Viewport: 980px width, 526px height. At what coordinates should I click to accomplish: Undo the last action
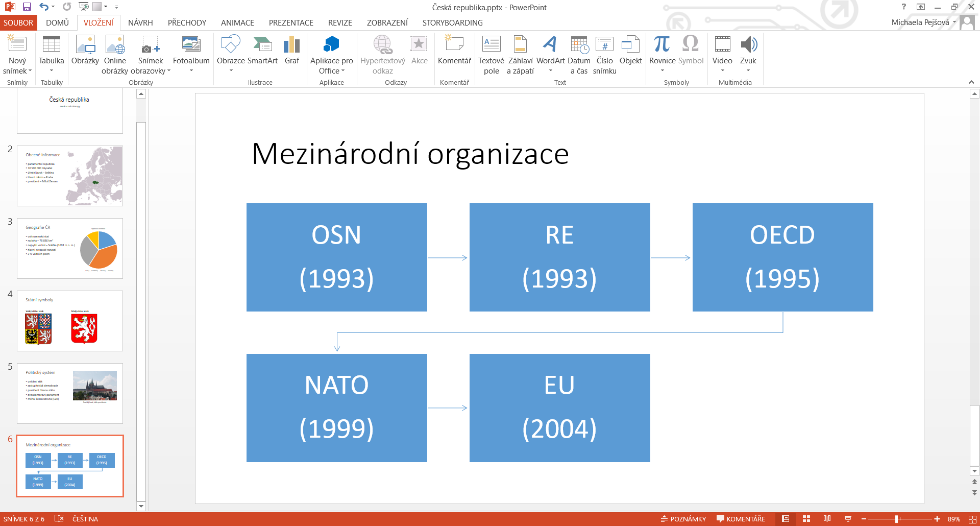44,7
